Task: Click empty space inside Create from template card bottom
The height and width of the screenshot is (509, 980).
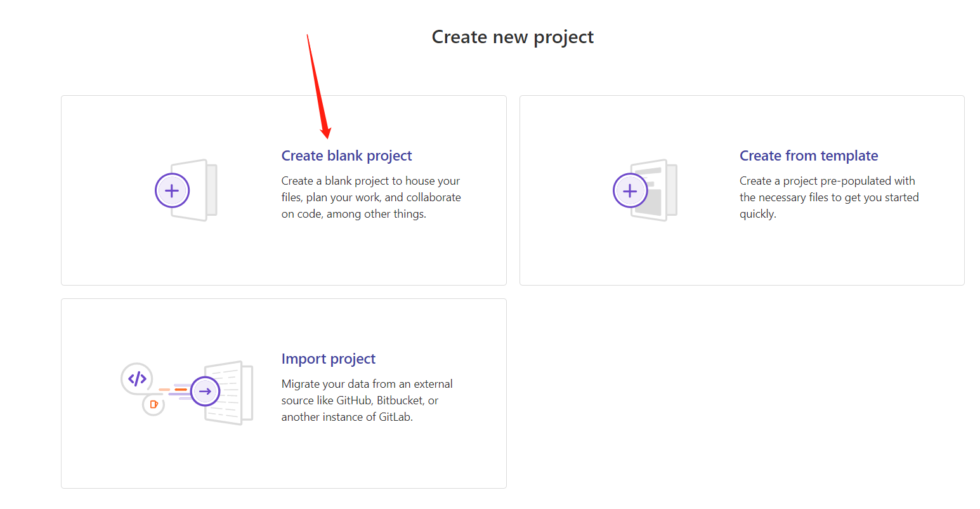Action: [742, 260]
